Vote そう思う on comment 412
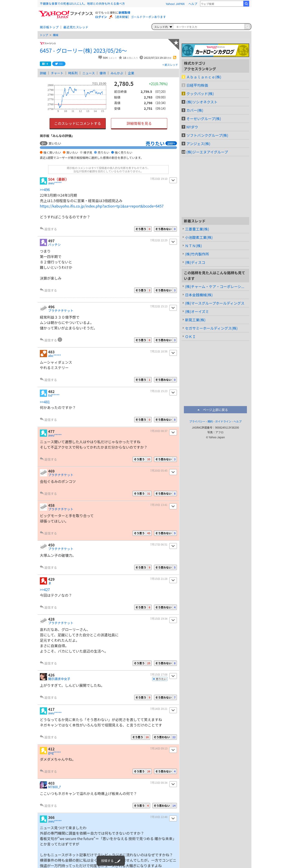 pos(142,771)
